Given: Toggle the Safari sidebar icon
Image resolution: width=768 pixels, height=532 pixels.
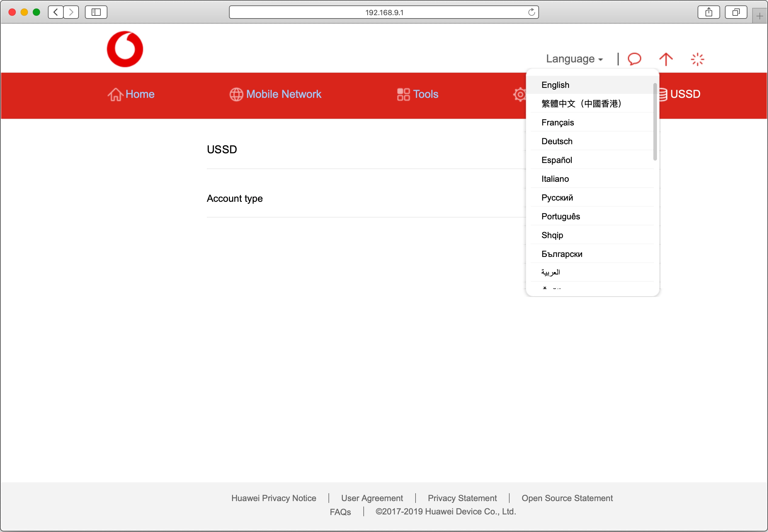Looking at the screenshot, I should (96, 12).
